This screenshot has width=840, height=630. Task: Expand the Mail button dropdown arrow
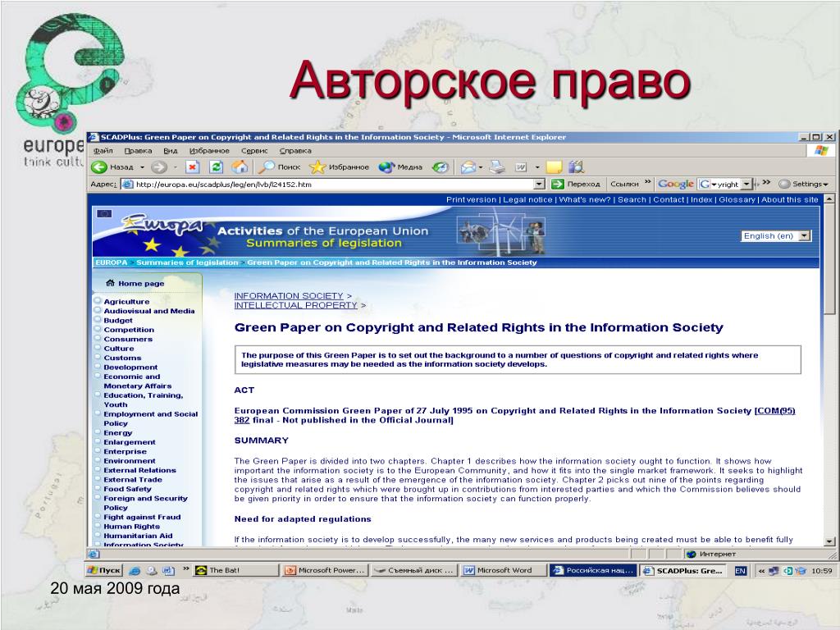(481, 167)
